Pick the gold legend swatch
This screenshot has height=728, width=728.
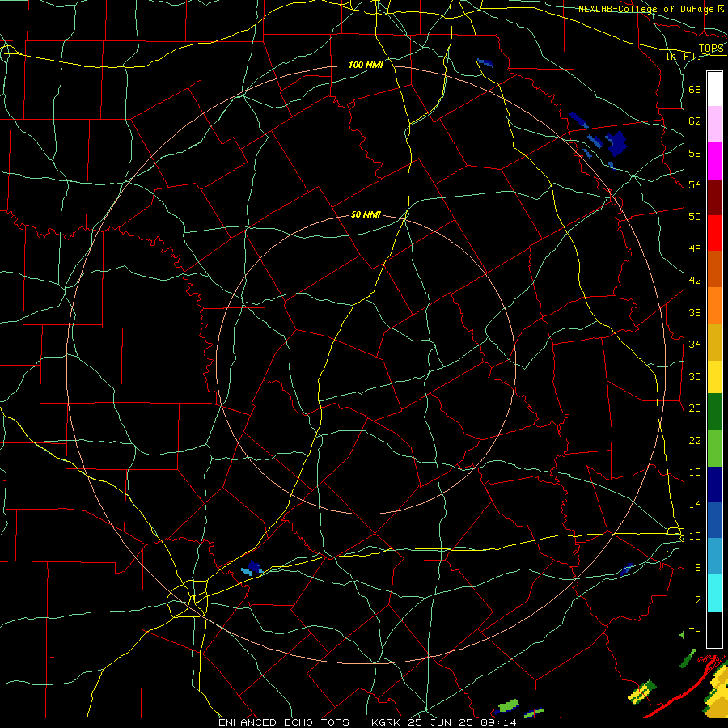pyautogui.click(x=714, y=342)
